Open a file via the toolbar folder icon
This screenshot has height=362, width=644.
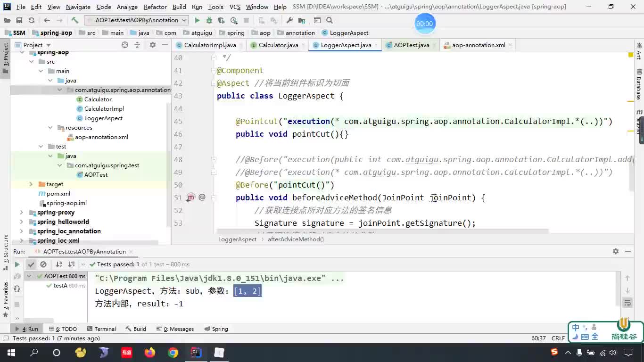click(7, 20)
